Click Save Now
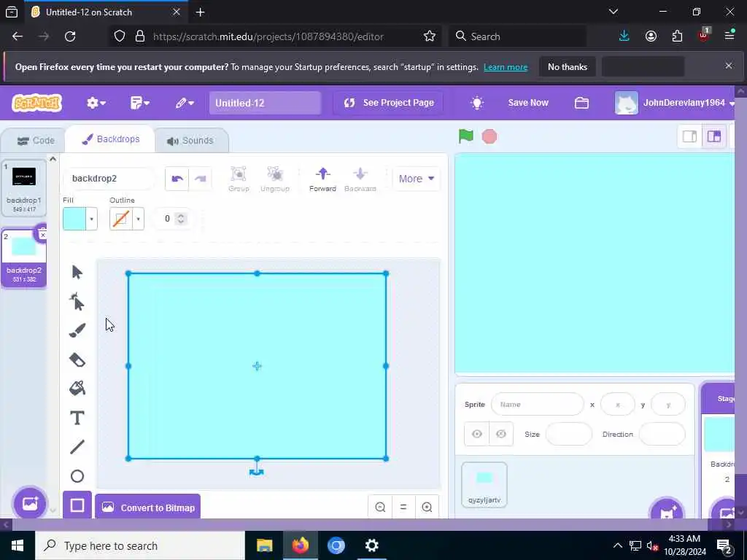Image resolution: width=747 pixels, height=560 pixels. (528, 103)
